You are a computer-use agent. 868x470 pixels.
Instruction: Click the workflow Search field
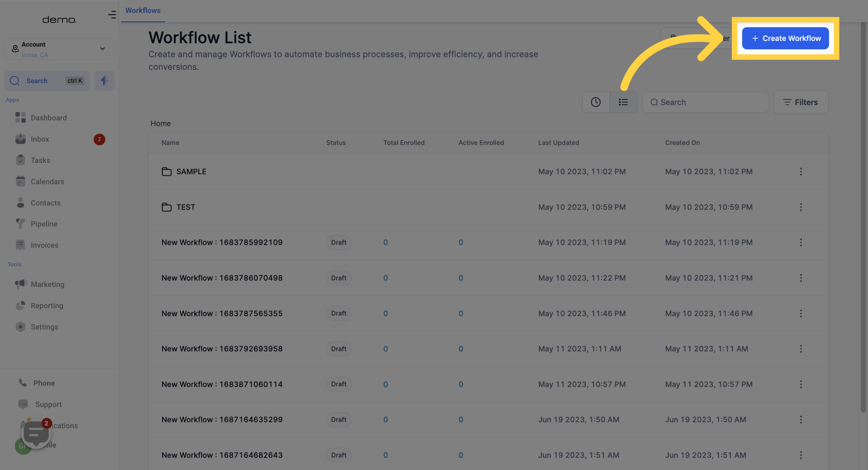pos(705,102)
